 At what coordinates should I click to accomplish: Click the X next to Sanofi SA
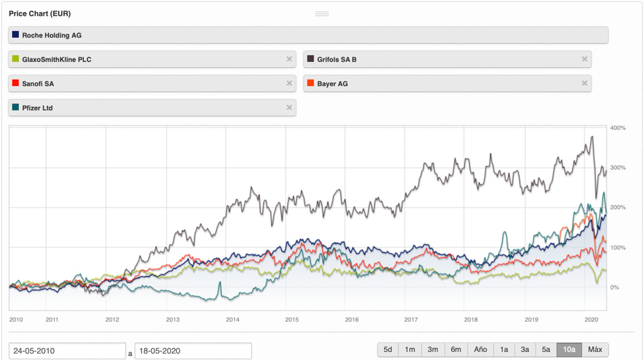pyautogui.click(x=289, y=83)
